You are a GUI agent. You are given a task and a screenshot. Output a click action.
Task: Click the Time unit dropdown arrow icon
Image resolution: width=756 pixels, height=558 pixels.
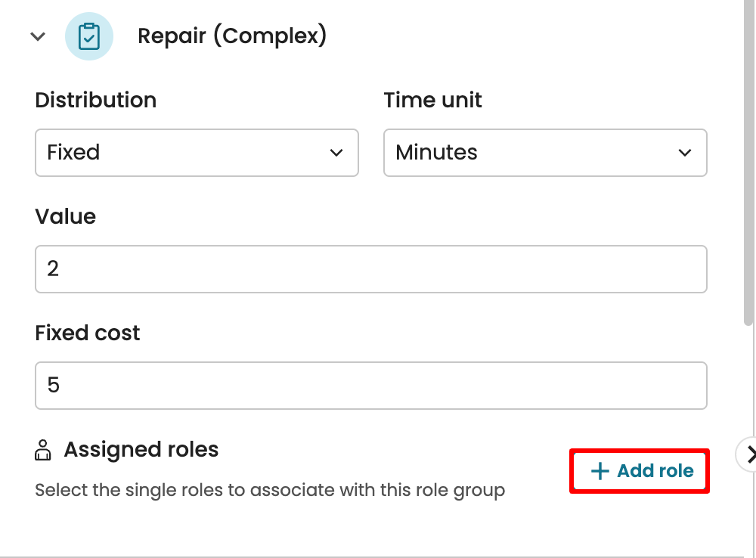click(685, 153)
